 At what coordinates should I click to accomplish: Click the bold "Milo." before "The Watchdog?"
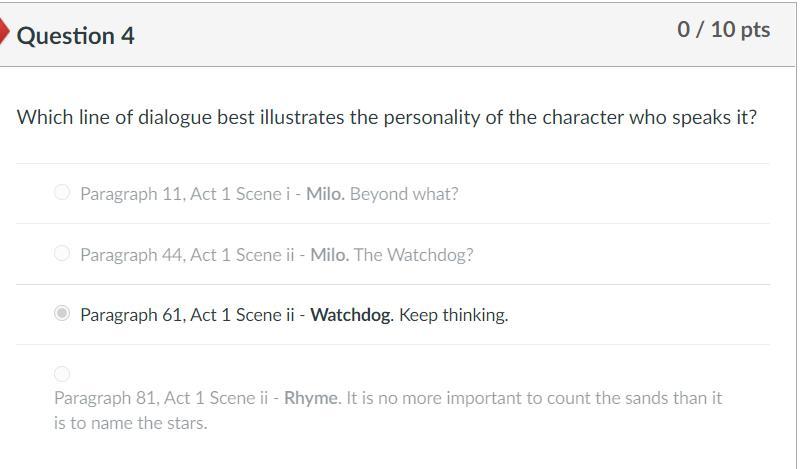click(330, 255)
